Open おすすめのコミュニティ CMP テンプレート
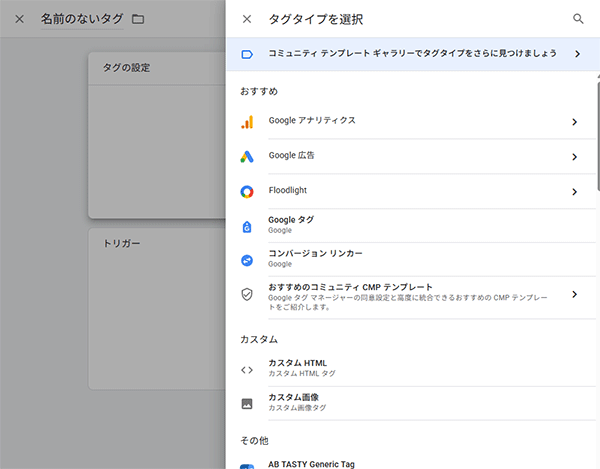 pyautogui.click(x=411, y=297)
